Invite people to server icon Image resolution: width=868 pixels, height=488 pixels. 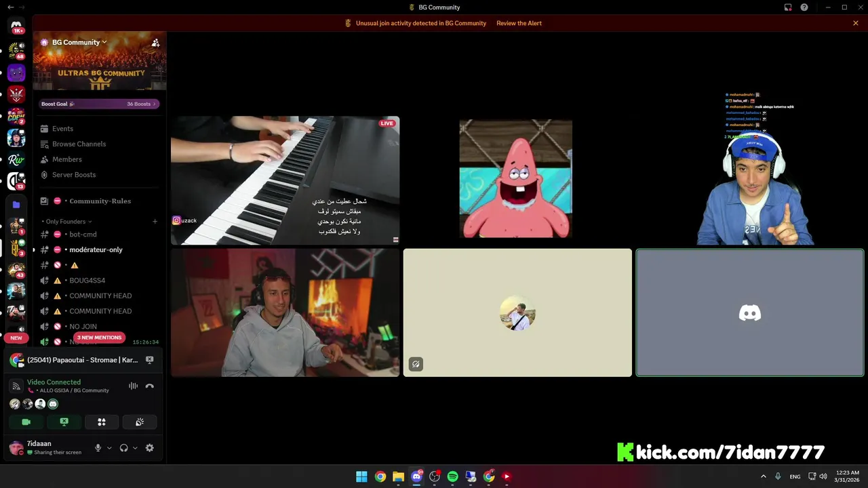[155, 43]
